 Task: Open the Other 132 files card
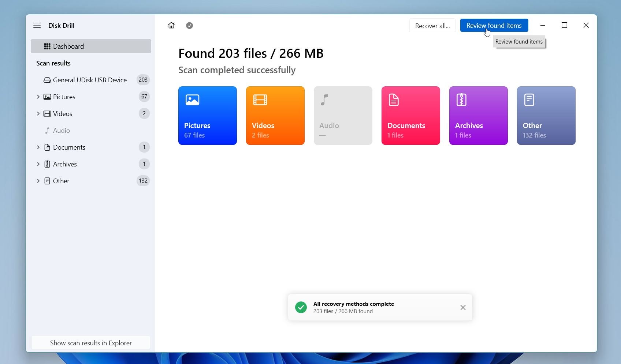tap(546, 116)
